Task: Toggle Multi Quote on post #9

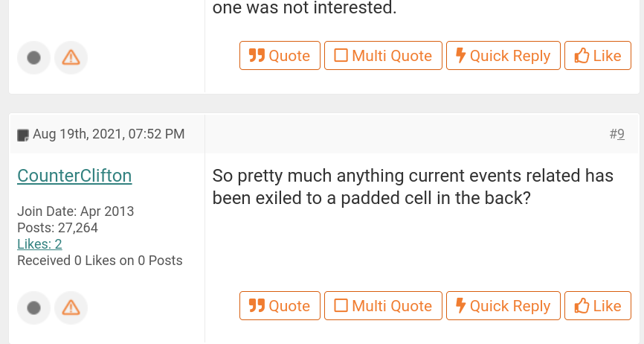Action: pos(383,306)
